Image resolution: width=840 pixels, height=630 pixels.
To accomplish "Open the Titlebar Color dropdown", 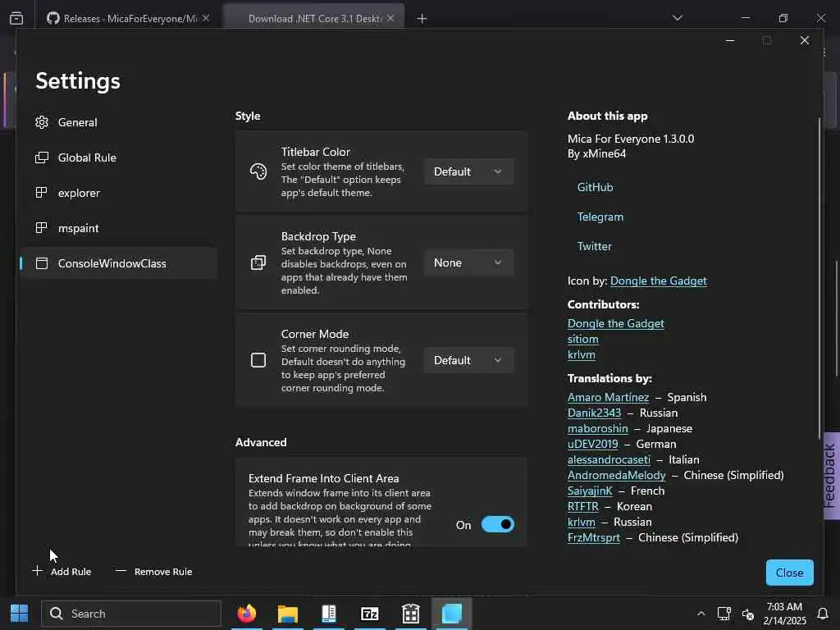I will click(468, 171).
